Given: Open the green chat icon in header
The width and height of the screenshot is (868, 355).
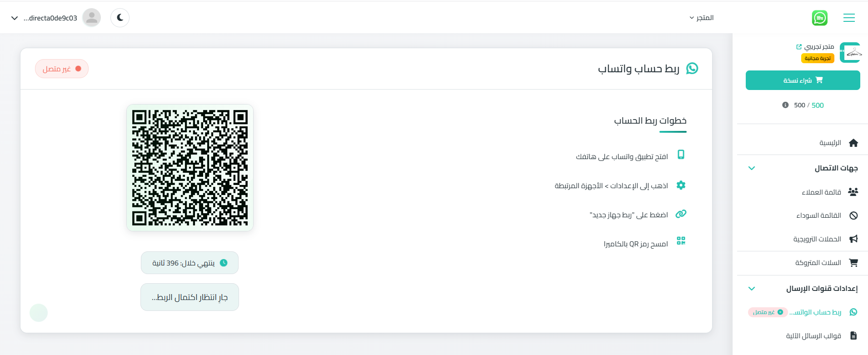Looking at the screenshot, I should 819,18.
